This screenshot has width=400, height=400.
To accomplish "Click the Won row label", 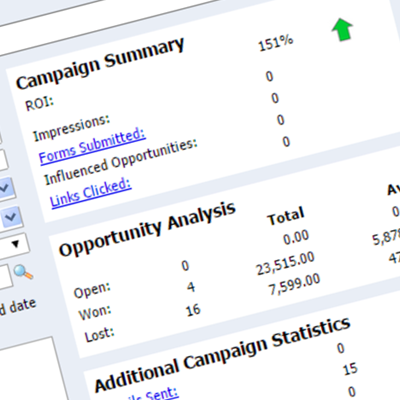I will 95,313.
